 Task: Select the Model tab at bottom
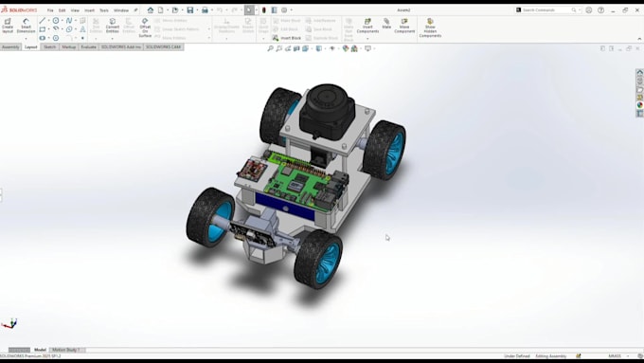tap(40, 350)
